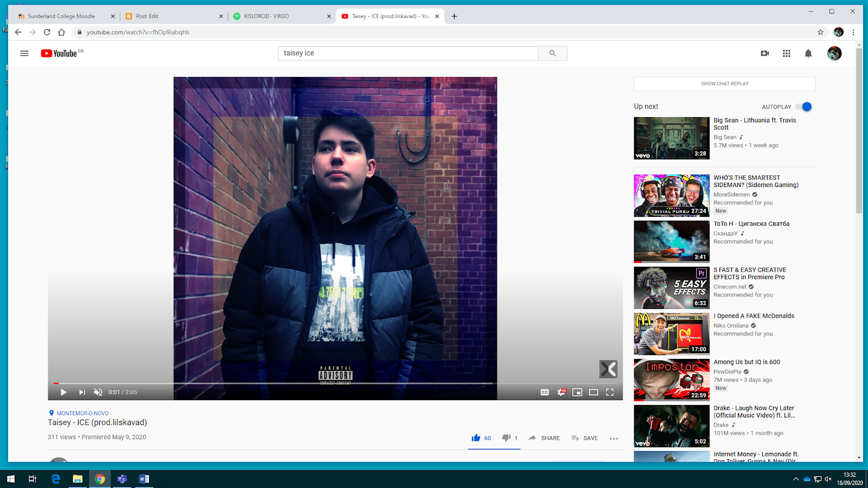Viewport: 868px width, 488px height.
Task: Open Microsoft Teams from taskbar
Action: click(x=122, y=479)
